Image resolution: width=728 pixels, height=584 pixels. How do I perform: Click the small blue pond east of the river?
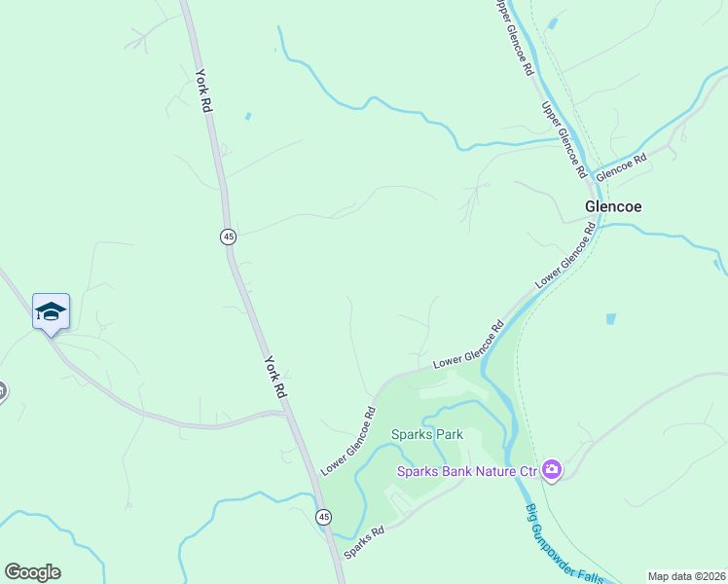tap(611, 319)
